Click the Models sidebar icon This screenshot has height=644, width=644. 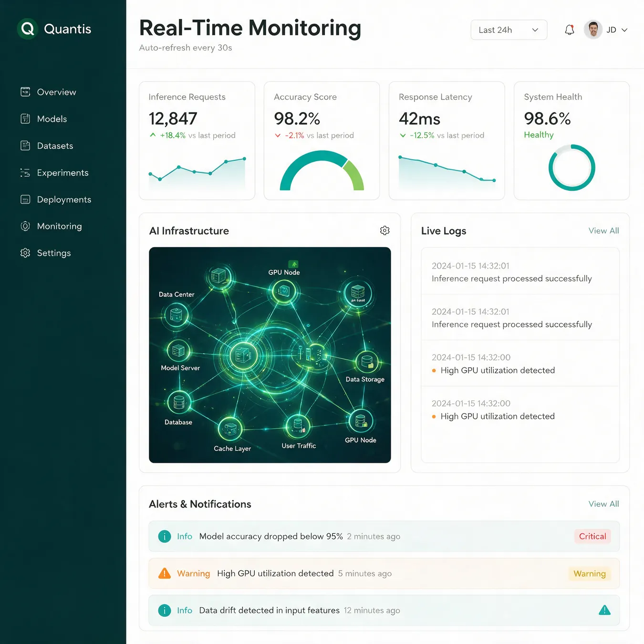[x=25, y=119]
